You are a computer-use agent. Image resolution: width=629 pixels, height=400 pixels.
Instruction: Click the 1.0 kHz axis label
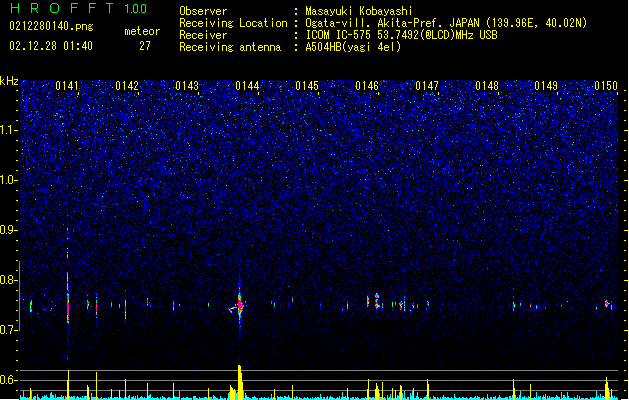[9, 180]
